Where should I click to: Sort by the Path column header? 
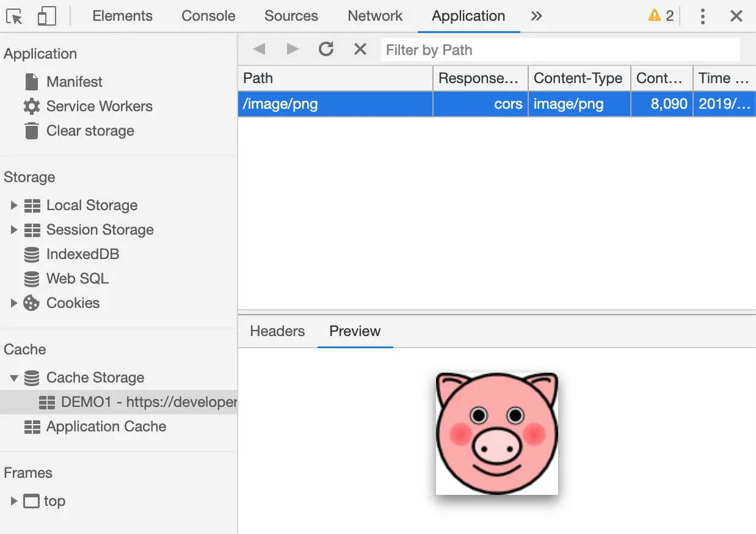click(x=335, y=78)
